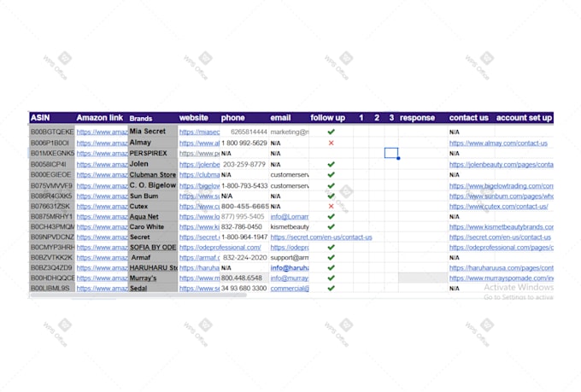Follow the bigelowtrading.com contact link
The image size is (581, 392).
pyautogui.click(x=502, y=185)
